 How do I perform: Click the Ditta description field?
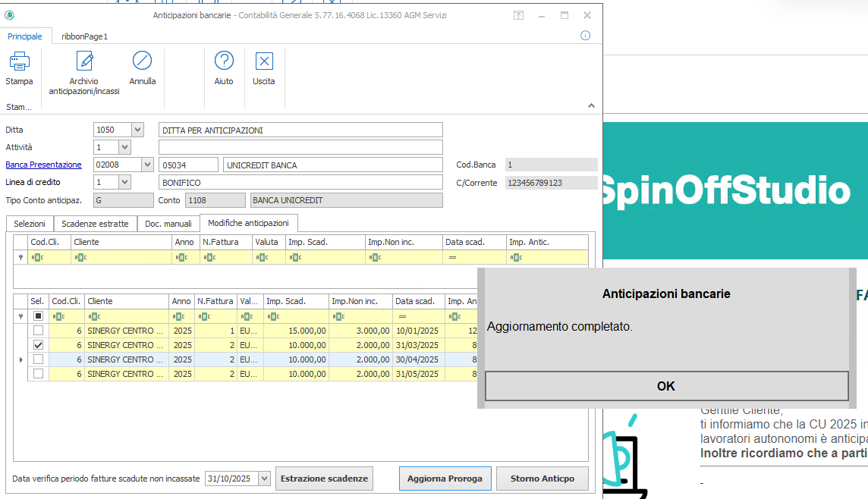click(x=300, y=130)
